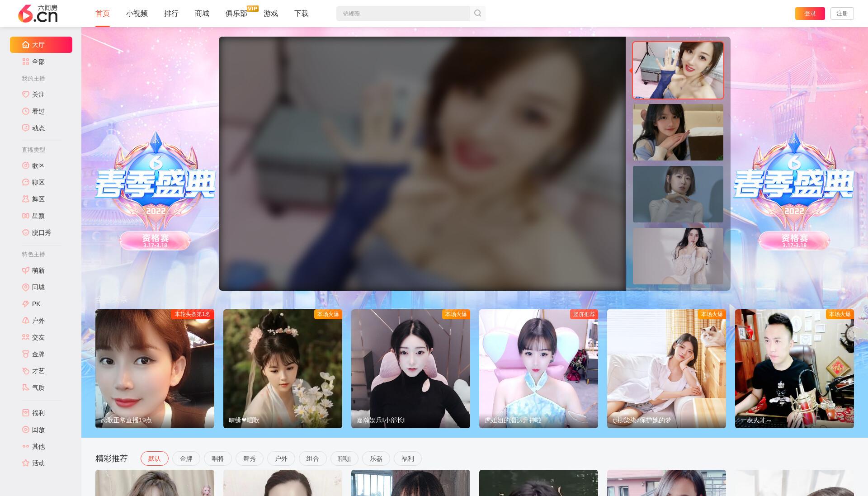This screenshot has width=868, height=496.
Task: Open the 小视频 navigation tab
Action: (x=137, y=14)
